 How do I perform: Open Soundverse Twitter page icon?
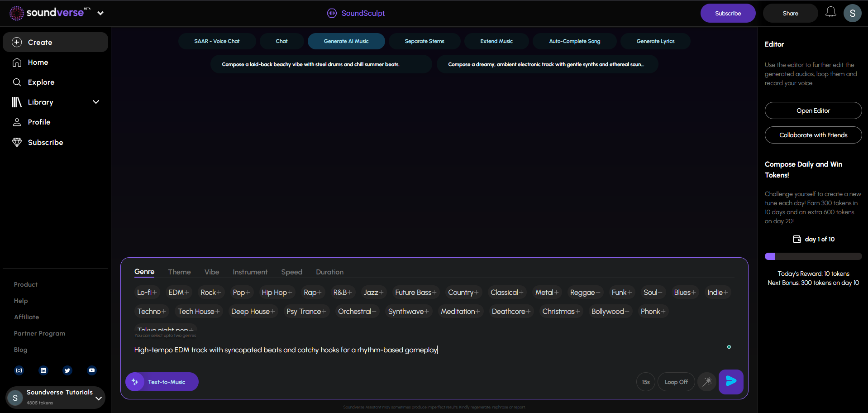(x=67, y=370)
